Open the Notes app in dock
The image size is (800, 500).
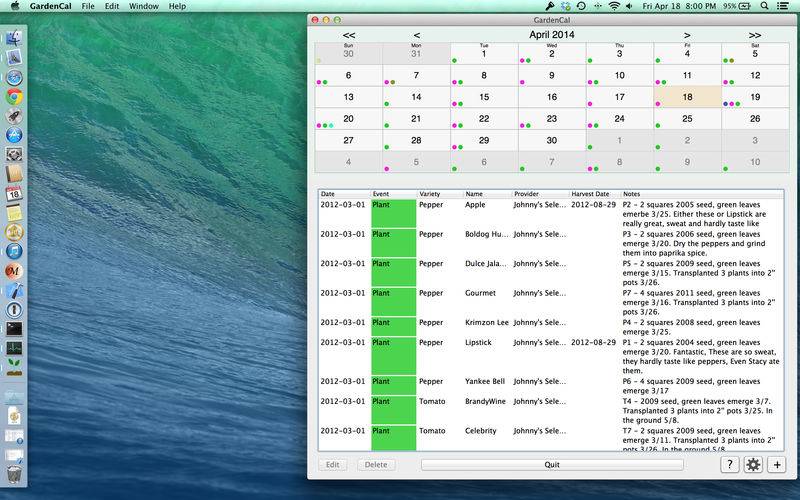pyautogui.click(x=14, y=213)
